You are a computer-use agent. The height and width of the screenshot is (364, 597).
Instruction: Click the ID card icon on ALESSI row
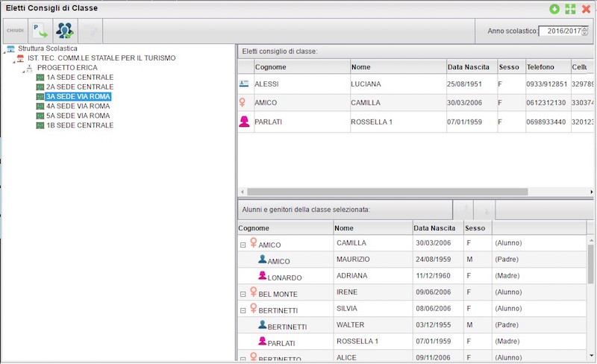click(x=244, y=84)
